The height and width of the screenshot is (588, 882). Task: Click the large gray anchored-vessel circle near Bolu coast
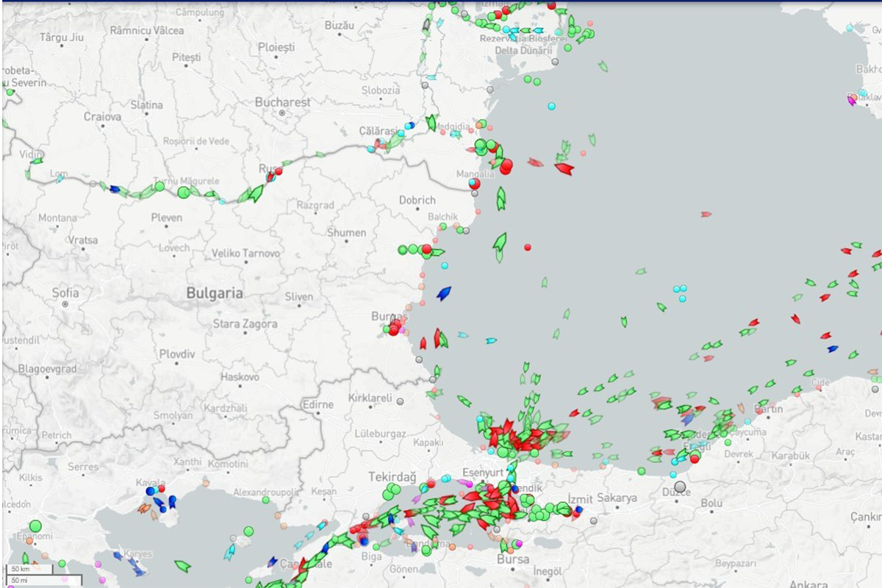tap(680, 487)
